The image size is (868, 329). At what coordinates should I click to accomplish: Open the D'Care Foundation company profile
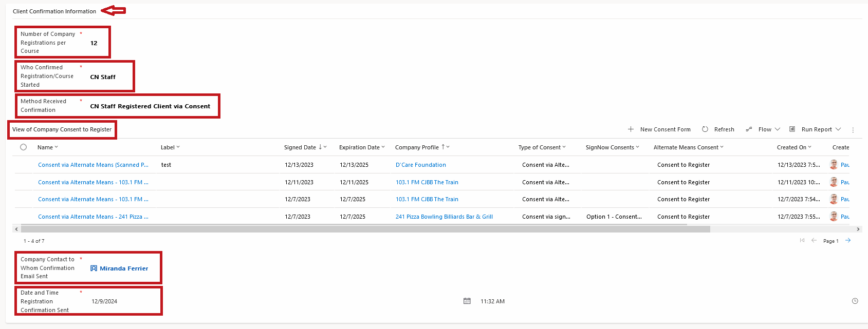420,165
